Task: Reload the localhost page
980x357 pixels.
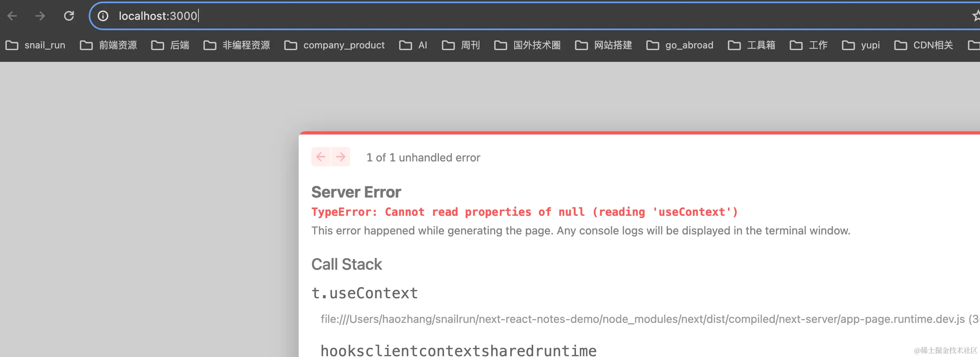Action: (69, 16)
